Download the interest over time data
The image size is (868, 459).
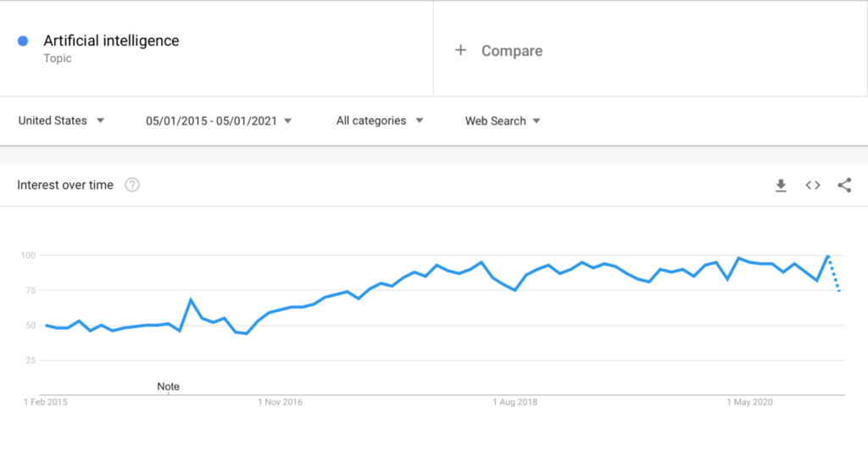click(781, 186)
